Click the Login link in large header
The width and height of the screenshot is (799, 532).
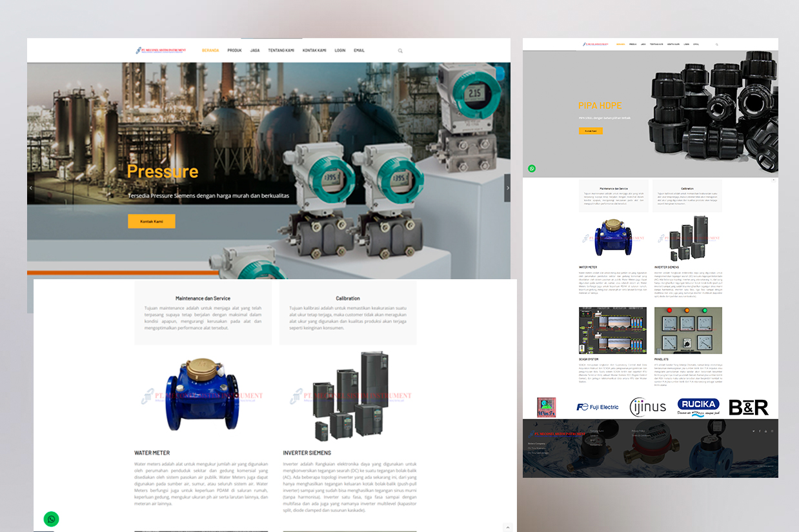coord(340,50)
